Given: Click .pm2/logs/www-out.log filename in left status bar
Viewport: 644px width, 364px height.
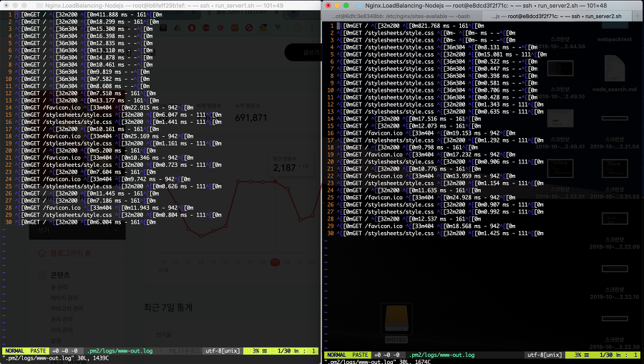Looking at the screenshot, I should (x=119, y=351).
